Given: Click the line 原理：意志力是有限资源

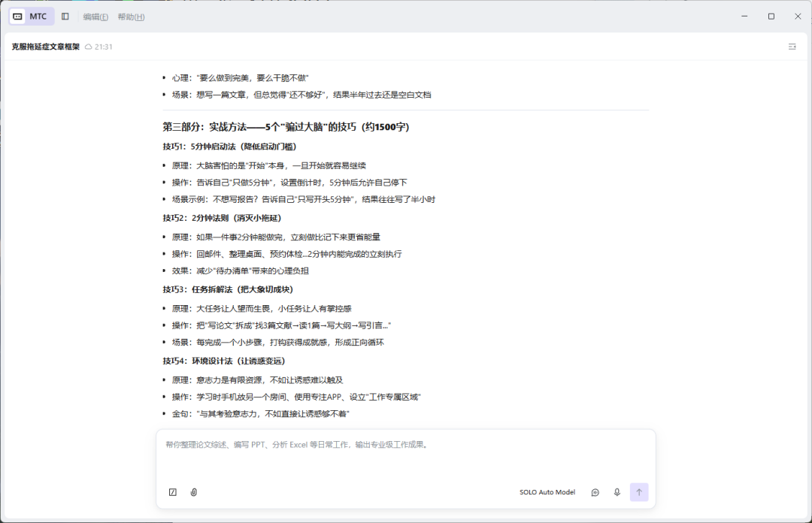Looking at the screenshot, I should pos(257,380).
